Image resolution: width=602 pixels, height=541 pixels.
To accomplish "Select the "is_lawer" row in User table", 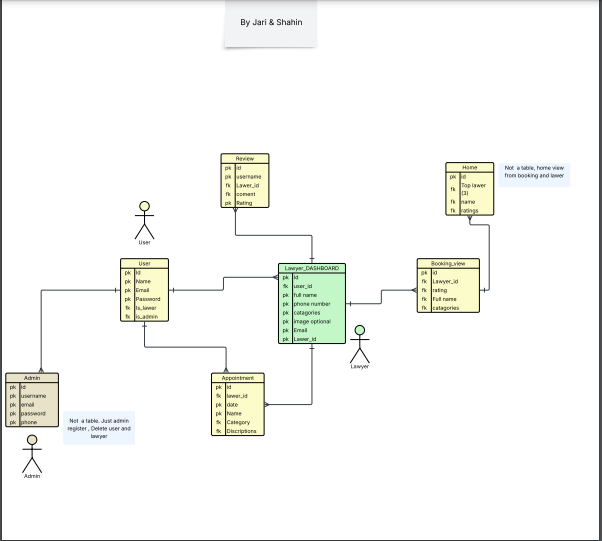I will click(144, 308).
